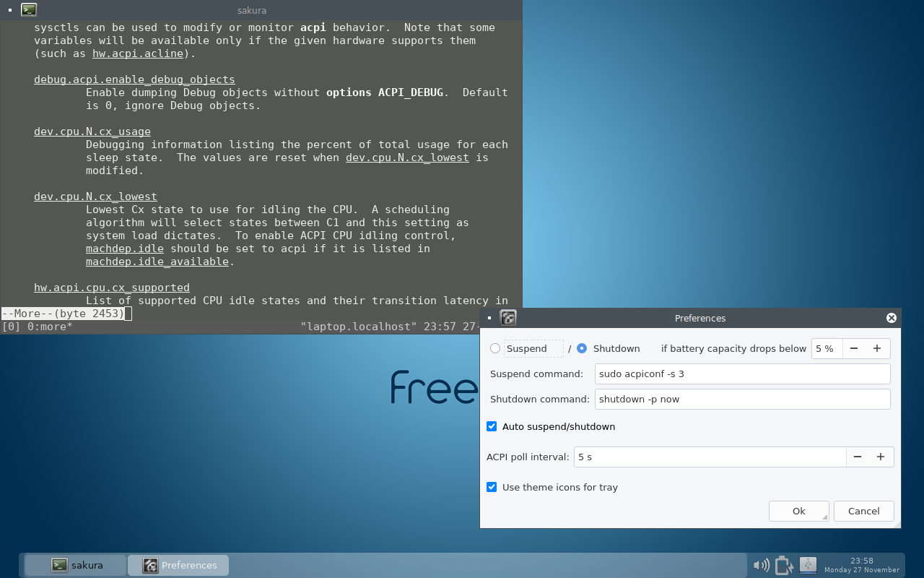Increase battery capacity threshold with plus
Image resolution: width=924 pixels, height=578 pixels.
tap(877, 348)
